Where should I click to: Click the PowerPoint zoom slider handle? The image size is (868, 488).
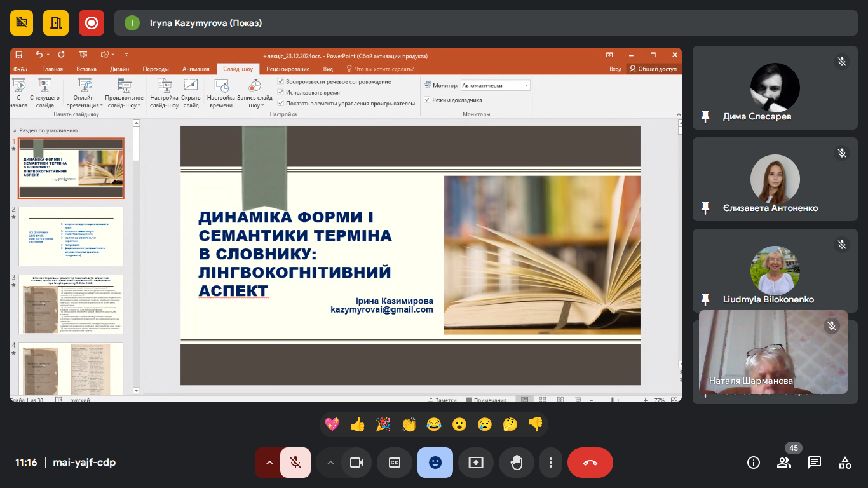tap(612, 400)
